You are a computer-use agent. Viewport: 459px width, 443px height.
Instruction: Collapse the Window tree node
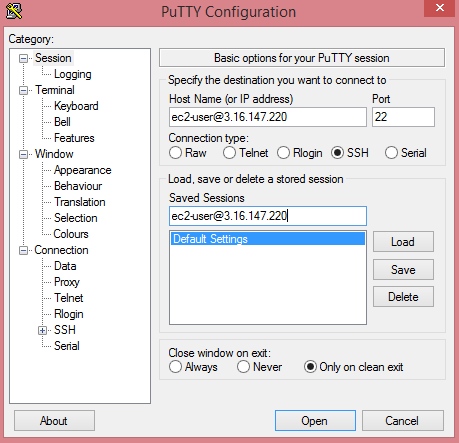(x=23, y=155)
